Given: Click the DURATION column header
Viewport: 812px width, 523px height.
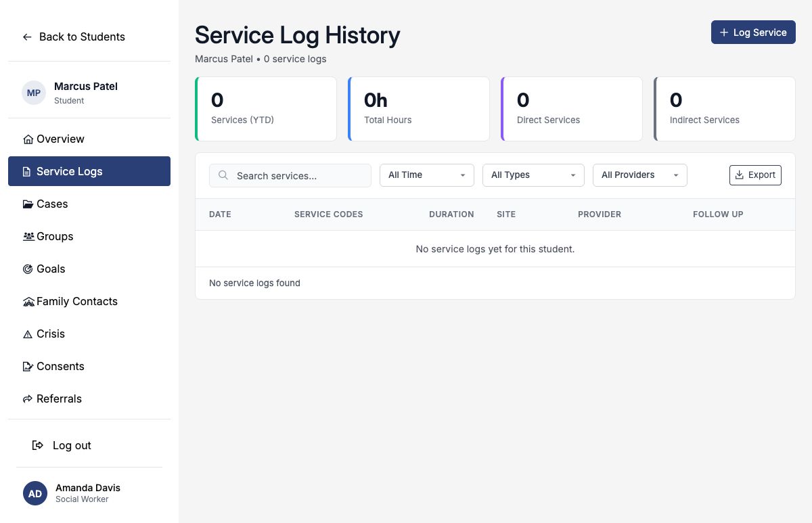Looking at the screenshot, I should coord(451,214).
